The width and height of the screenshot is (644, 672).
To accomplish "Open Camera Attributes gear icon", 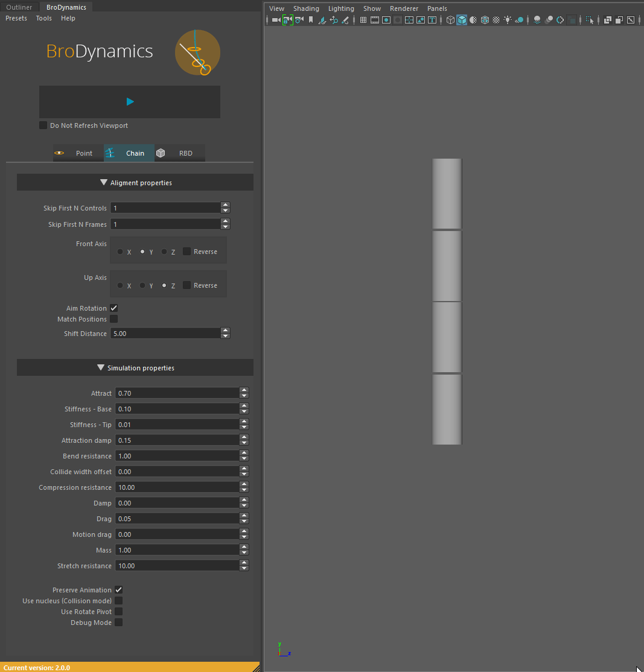I will [299, 20].
